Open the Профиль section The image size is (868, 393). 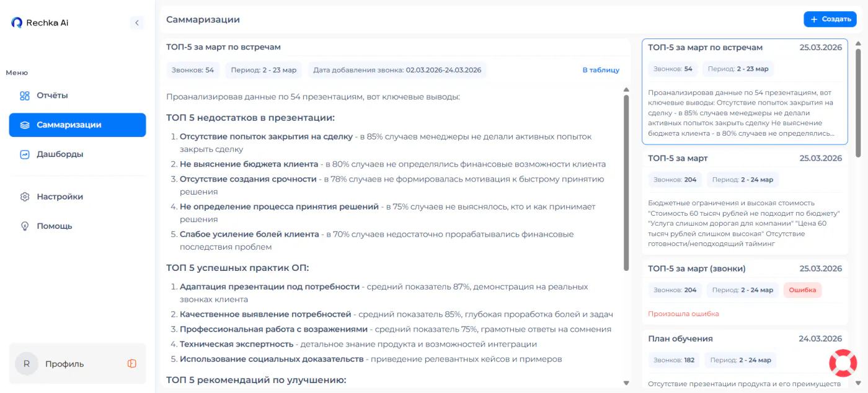77,364
